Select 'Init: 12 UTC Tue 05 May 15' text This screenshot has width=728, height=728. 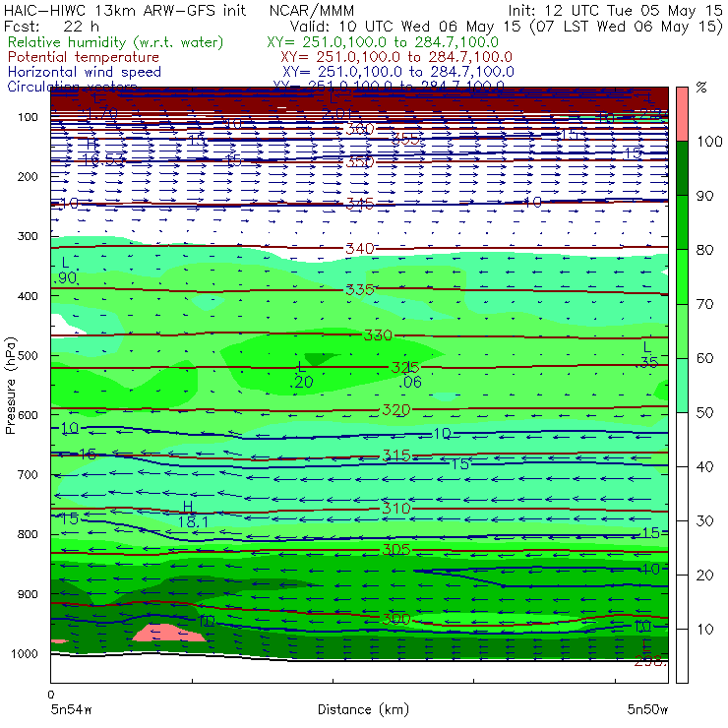point(615,10)
